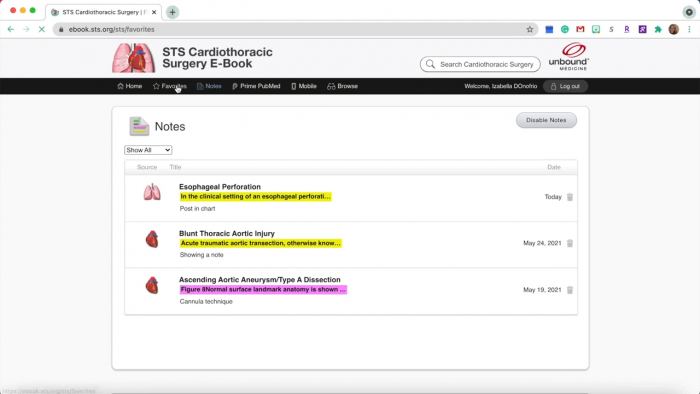The width and height of the screenshot is (700, 394).
Task: Open the Browse navigation link
Action: 342,86
